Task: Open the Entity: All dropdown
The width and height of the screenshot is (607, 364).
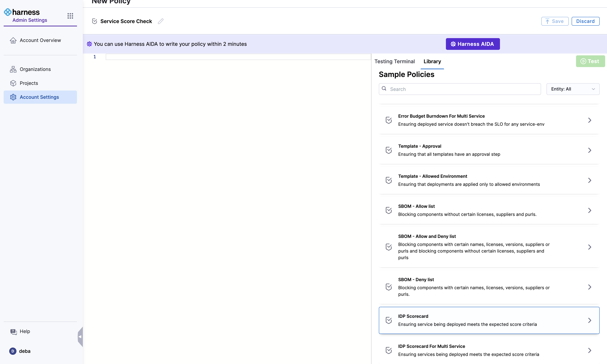Action: 573,89
